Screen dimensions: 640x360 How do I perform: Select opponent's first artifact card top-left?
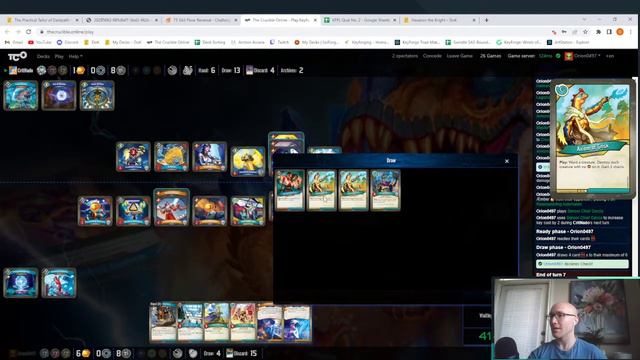pos(20,96)
